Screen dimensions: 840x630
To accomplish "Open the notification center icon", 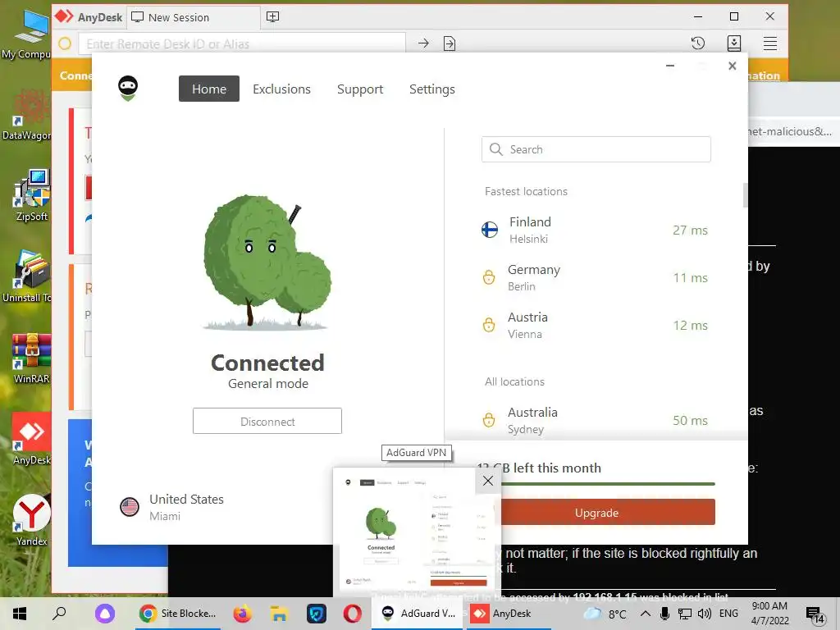I will (x=815, y=614).
